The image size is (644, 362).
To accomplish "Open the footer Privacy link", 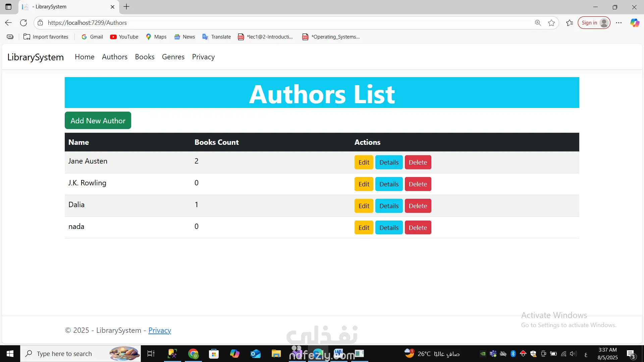I will (x=160, y=330).
